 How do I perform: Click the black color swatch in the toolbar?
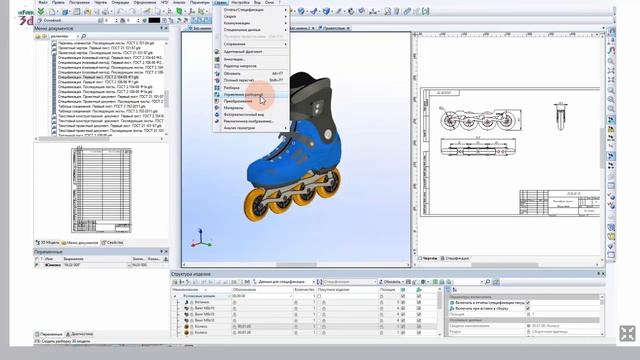tap(154, 20)
